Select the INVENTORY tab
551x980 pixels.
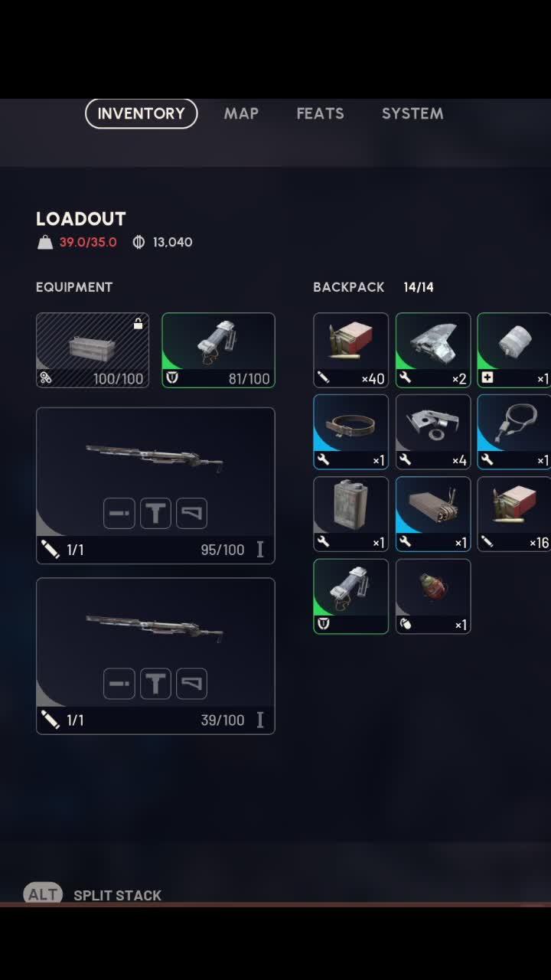pos(142,113)
